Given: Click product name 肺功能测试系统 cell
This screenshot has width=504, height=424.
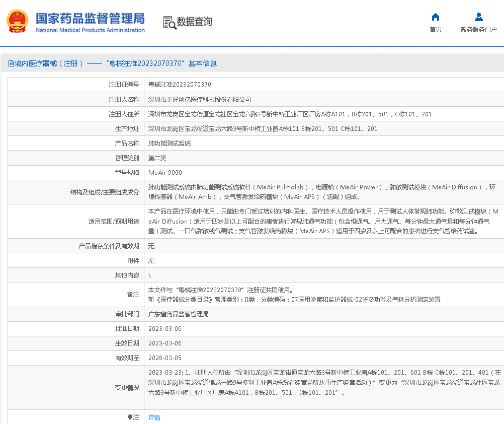Looking at the screenshot, I should [170, 144].
